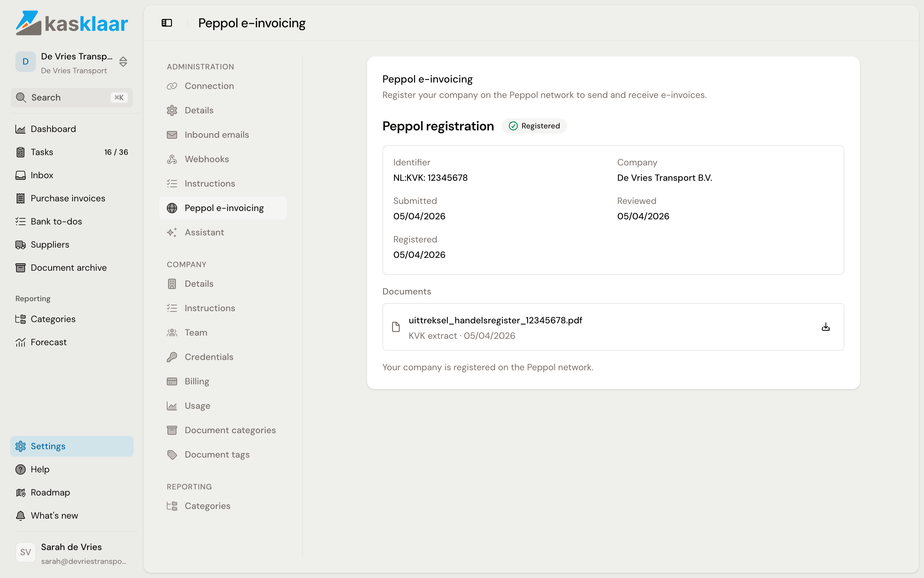924x578 pixels.
Task: Download the uittreksel_handelsregister PDF file
Action: click(x=826, y=327)
